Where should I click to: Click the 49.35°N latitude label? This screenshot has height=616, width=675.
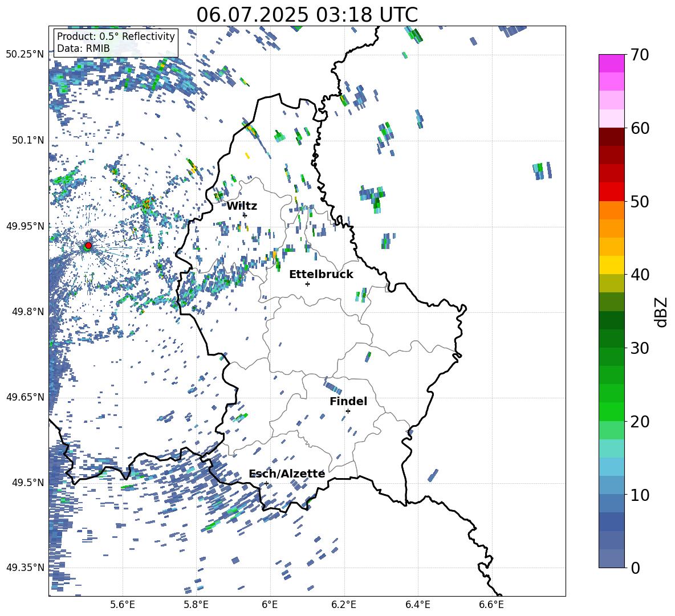point(25,568)
